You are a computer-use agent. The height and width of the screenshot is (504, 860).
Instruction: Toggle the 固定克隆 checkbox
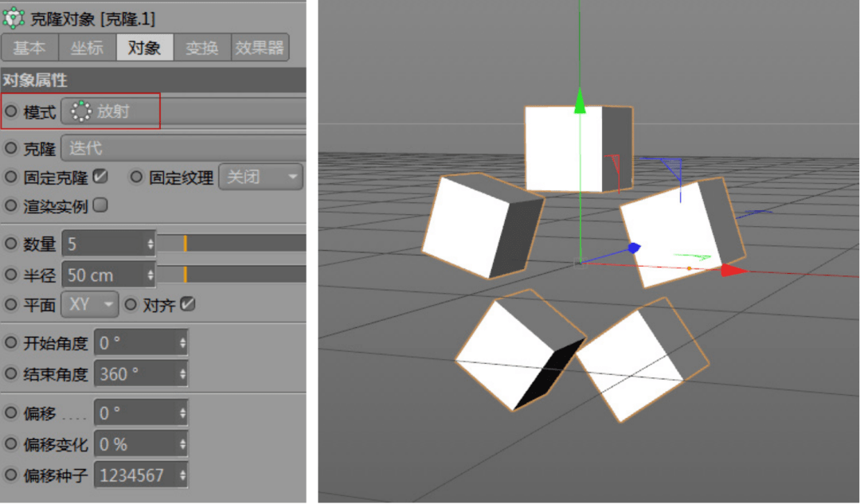(x=100, y=176)
